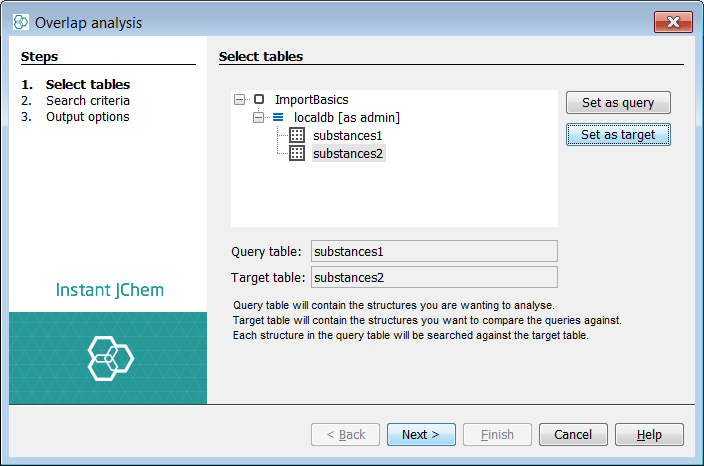Collapse the ImportBasics tree node
Screen dimensions: 704x466
tap(239, 100)
